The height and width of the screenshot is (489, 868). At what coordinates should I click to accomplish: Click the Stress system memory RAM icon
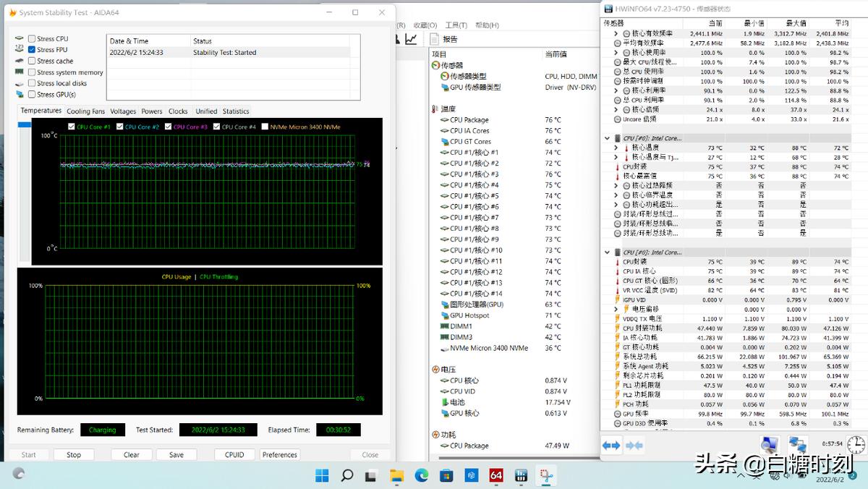(20, 72)
